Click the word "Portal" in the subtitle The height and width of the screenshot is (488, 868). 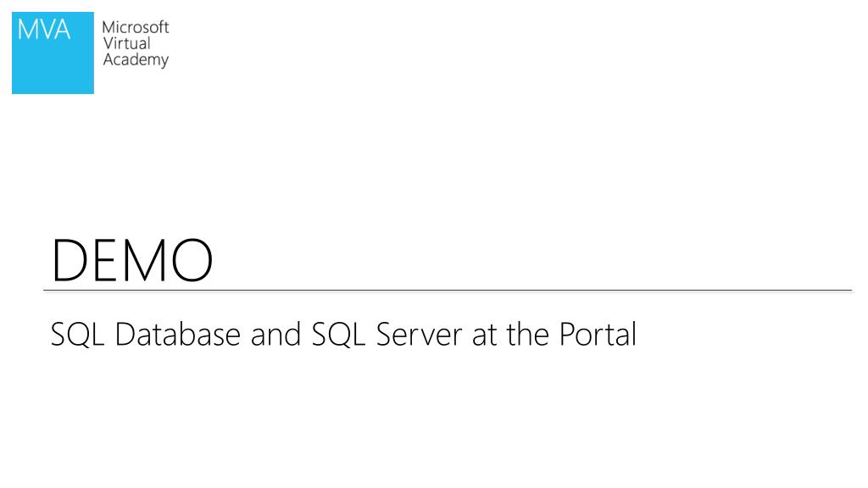coord(597,335)
